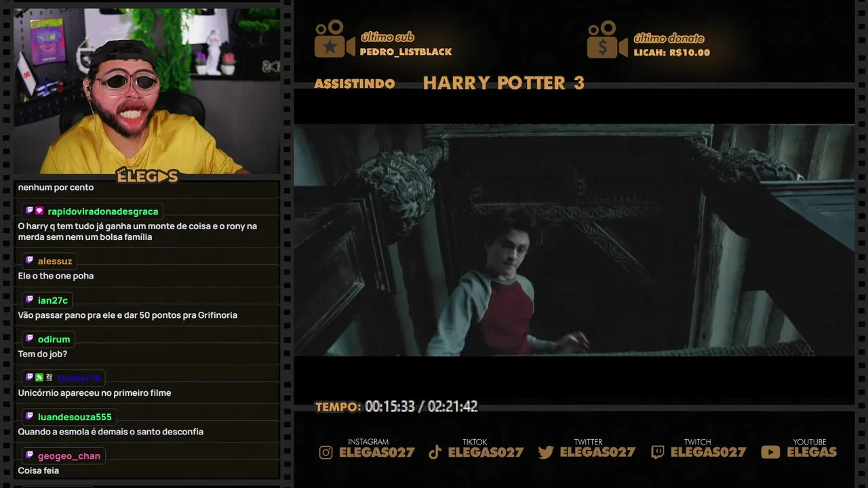Click message about rony sem bolsa família
Image resolution: width=868 pixels, height=488 pixels.
click(x=137, y=232)
